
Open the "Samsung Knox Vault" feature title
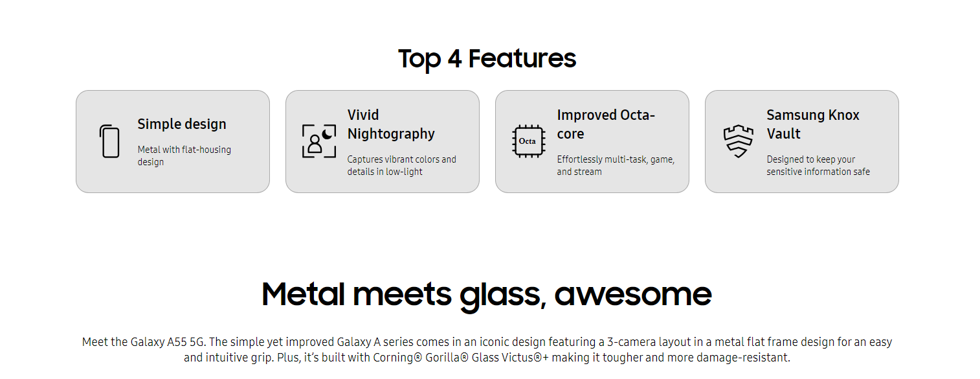(x=813, y=124)
